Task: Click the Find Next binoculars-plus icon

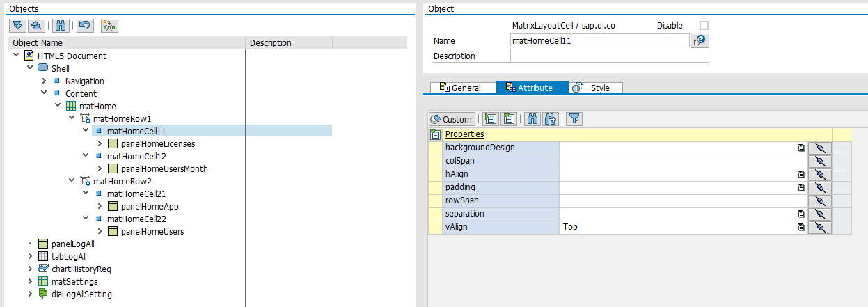Action: (551, 119)
